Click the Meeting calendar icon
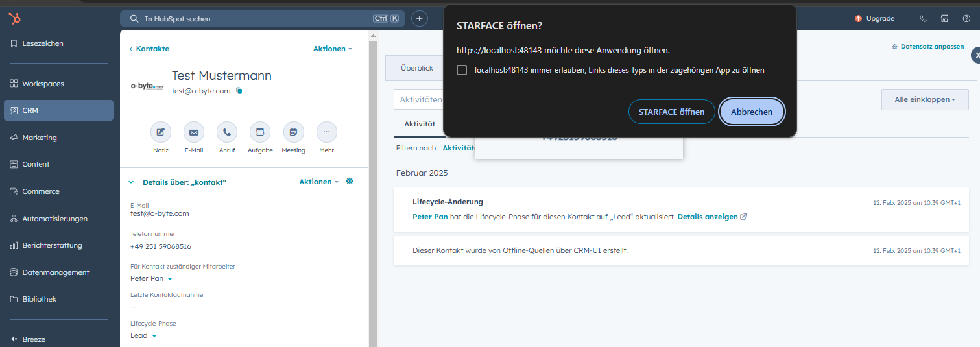The image size is (980, 347). click(293, 132)
